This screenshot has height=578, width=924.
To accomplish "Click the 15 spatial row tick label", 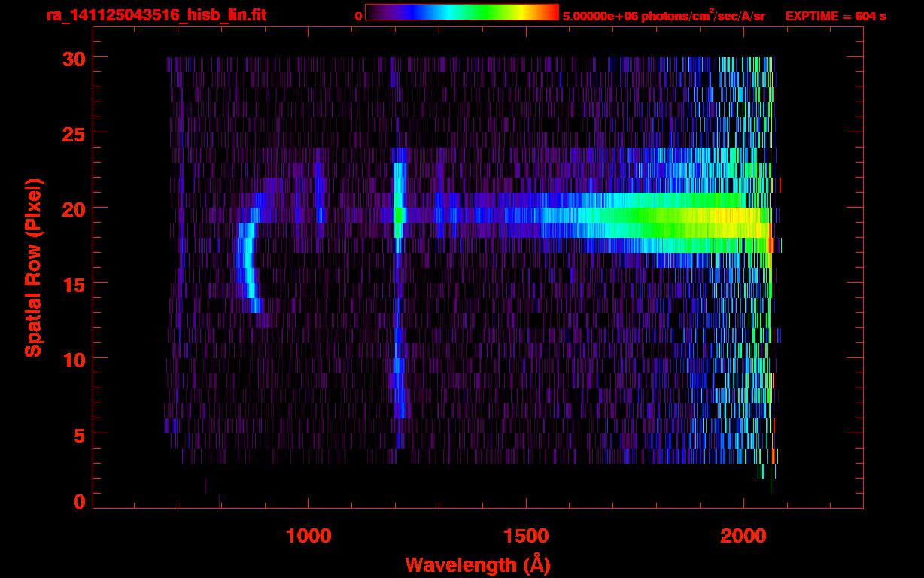I will 73,284.
